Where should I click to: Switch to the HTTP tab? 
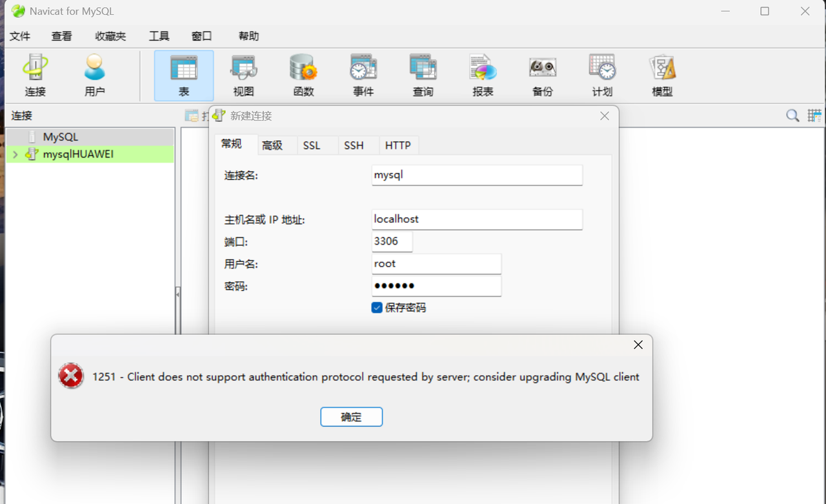pyautogui.click(x=398, y=146)
